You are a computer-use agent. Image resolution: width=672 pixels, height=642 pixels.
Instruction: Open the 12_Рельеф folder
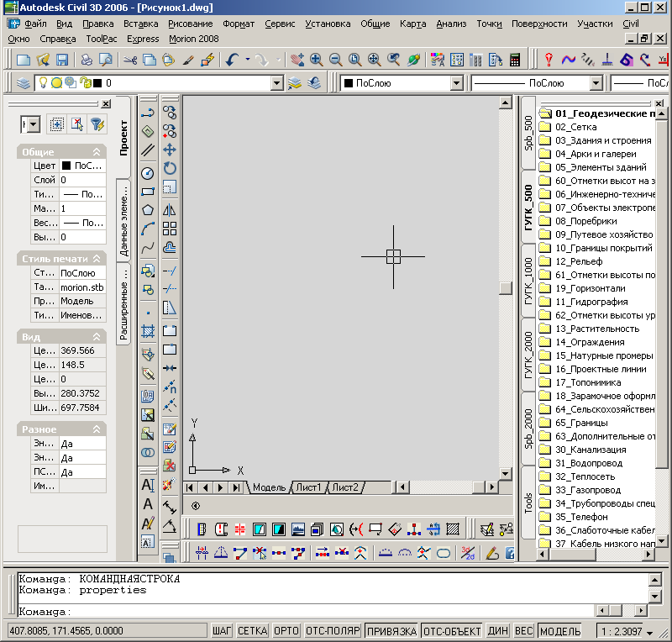point(579,261)
